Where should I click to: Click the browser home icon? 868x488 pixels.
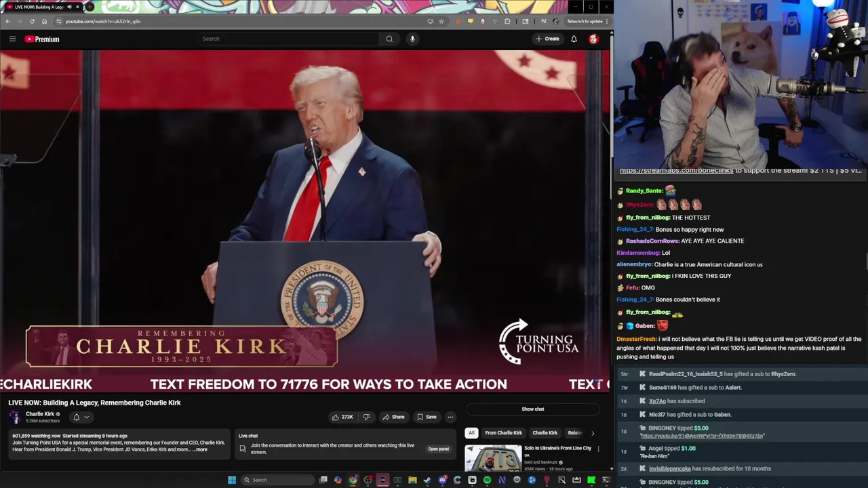44,21
